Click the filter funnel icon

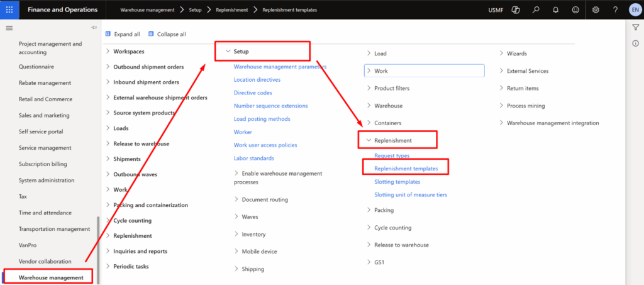pyautogui.click(x=635, y=28)
